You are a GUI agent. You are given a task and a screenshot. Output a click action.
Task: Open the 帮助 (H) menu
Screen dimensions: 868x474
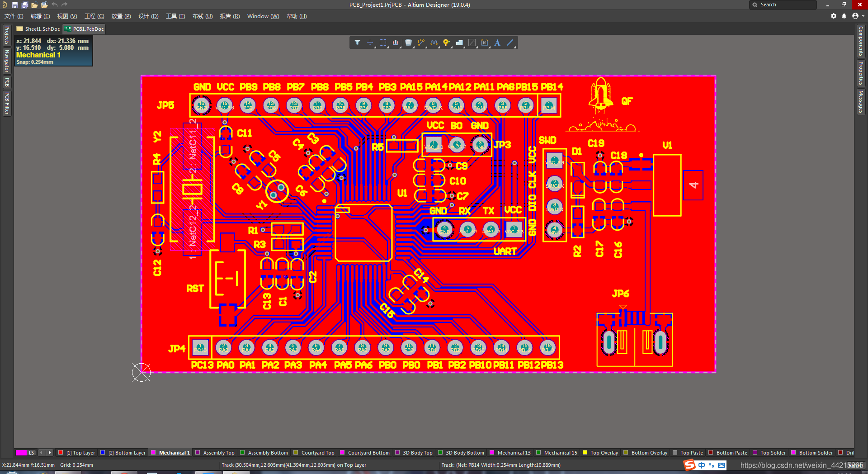(x=297, y=16)
